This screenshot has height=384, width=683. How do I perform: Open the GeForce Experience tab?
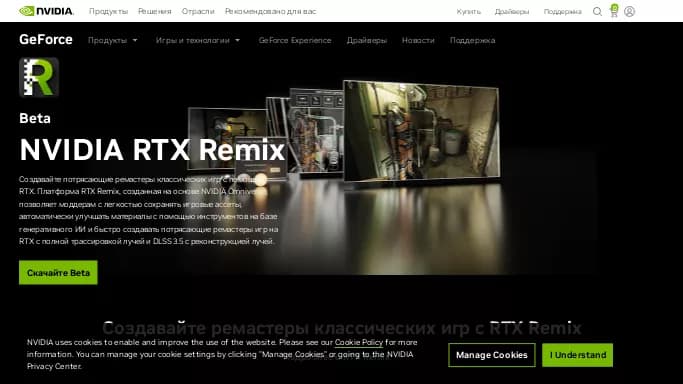coord(295,40)
